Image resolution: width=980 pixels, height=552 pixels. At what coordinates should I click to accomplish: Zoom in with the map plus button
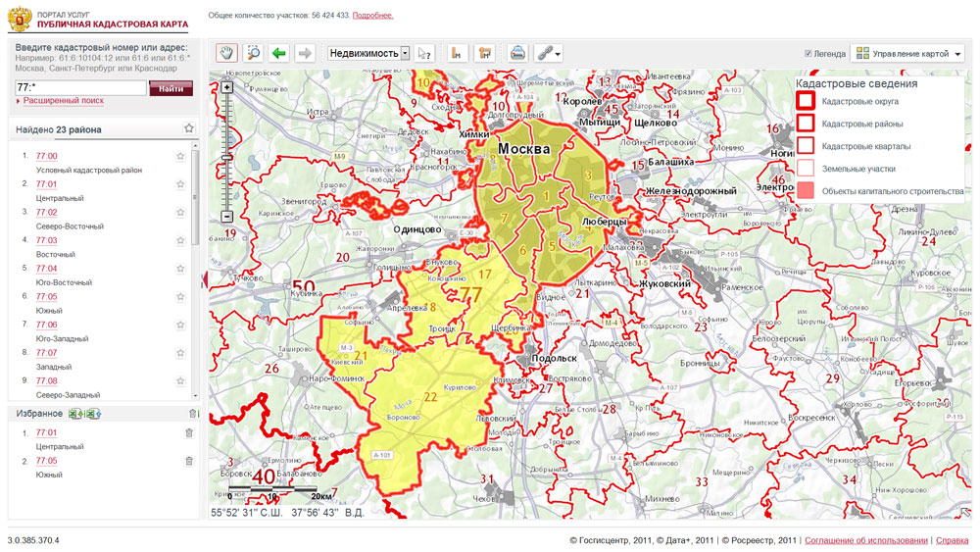(227, 87)
